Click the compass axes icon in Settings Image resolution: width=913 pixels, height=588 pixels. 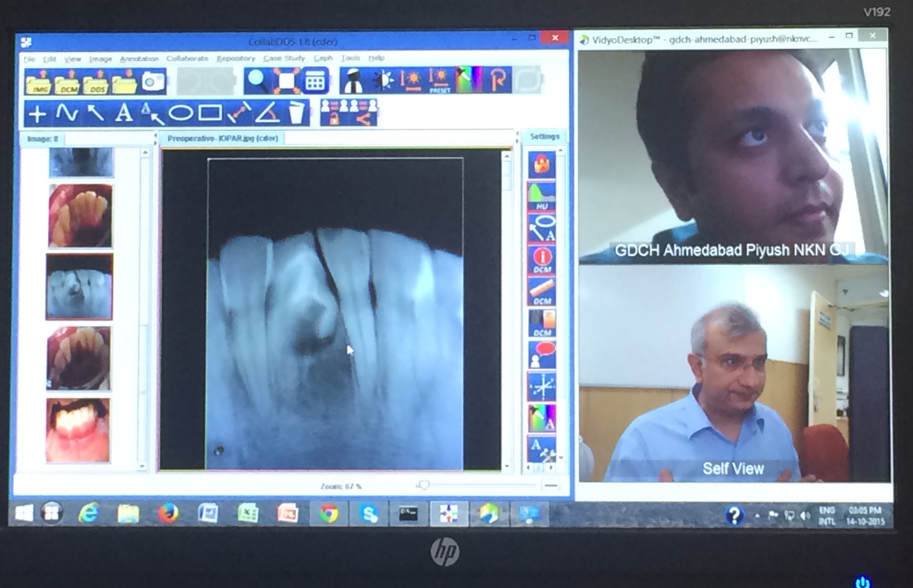tap(542, 387)
